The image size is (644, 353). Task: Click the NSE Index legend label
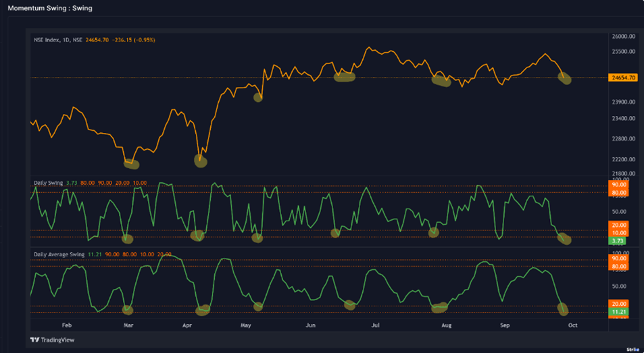click(x=58, y=40)
